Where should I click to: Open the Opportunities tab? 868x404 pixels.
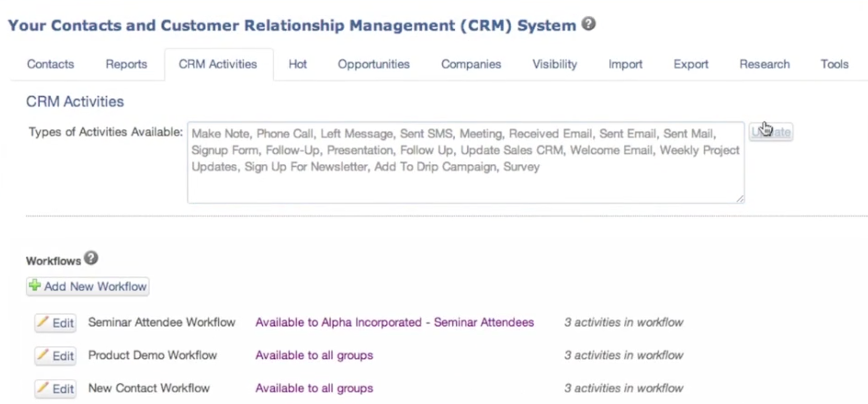(x=373, y=64)
